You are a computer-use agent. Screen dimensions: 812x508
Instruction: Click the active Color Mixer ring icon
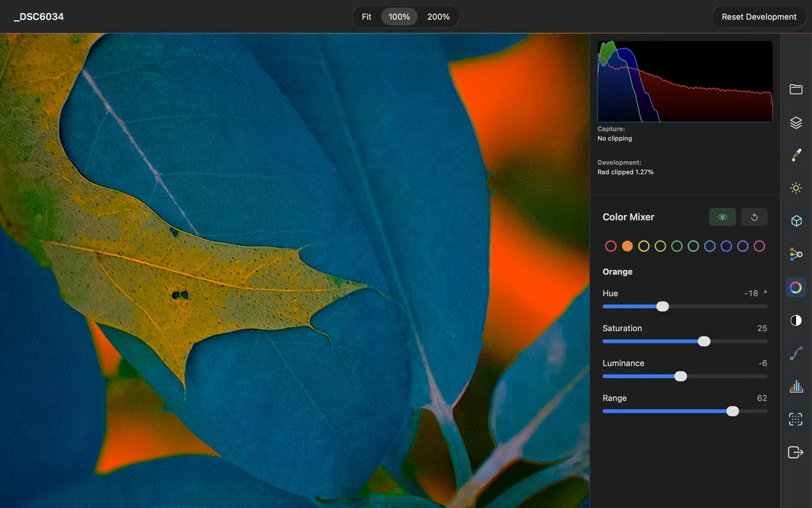tap(796, 288)
